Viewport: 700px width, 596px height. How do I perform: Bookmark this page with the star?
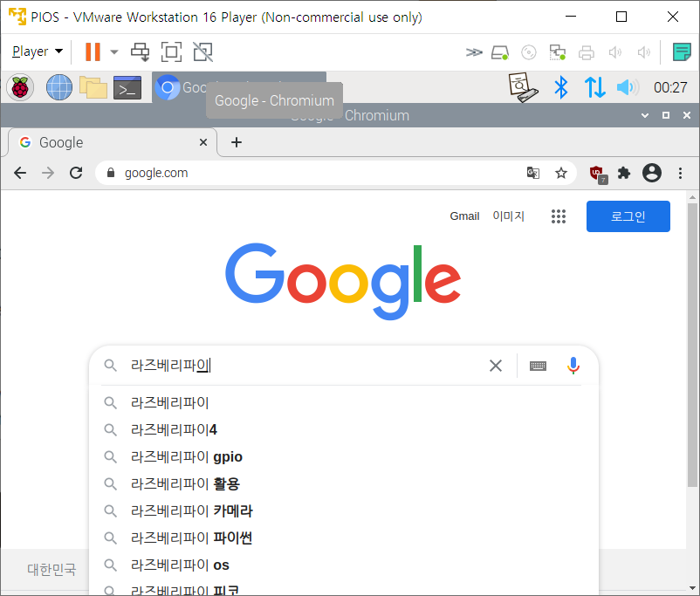coord(561,173)
